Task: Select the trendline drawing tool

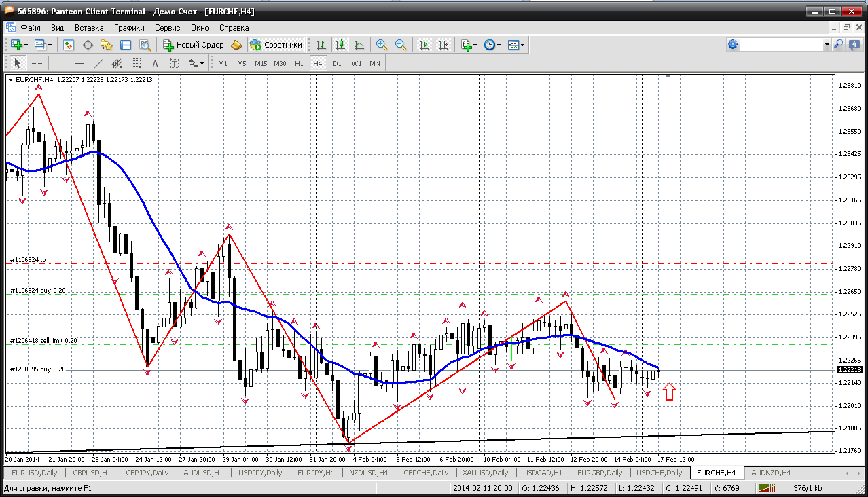Action: point(98,63)
